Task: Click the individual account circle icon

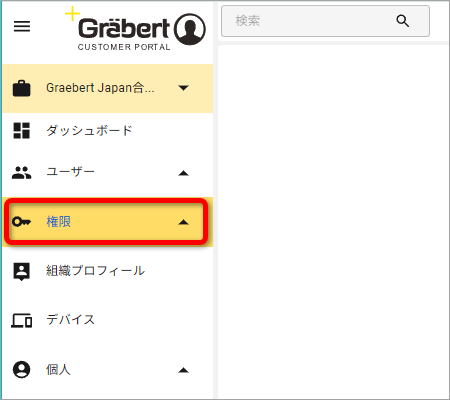Action: tap(22, 369)
